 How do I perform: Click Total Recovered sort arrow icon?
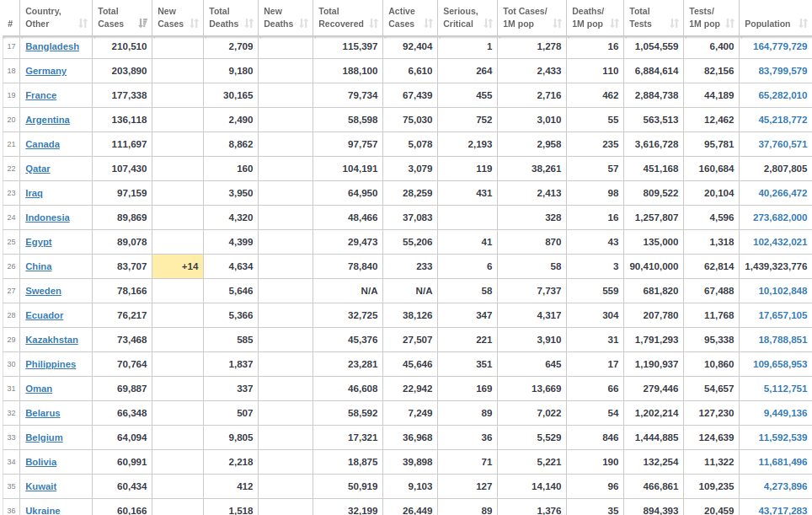(374, 24)
